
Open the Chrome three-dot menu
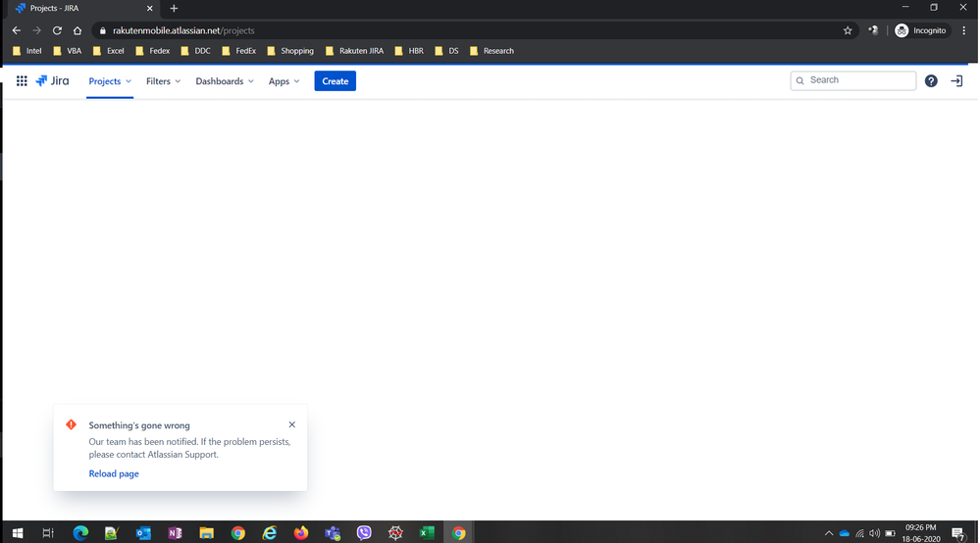(x=964, y=30)
